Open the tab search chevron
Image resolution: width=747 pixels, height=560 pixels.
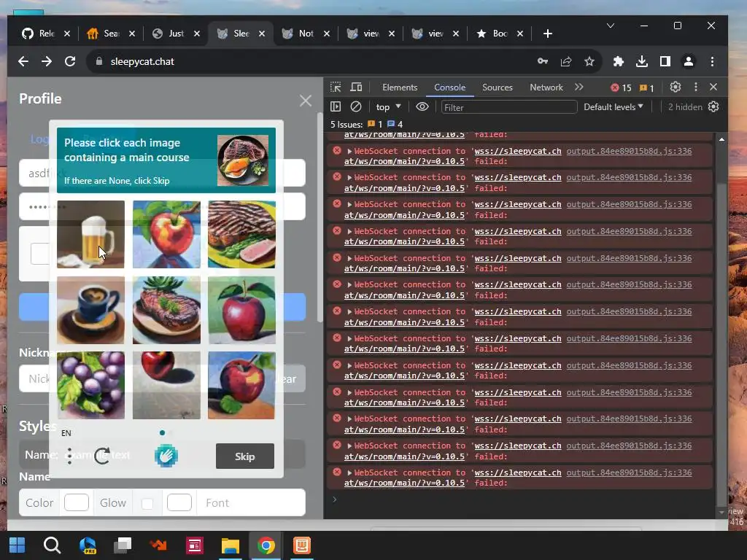611,26
